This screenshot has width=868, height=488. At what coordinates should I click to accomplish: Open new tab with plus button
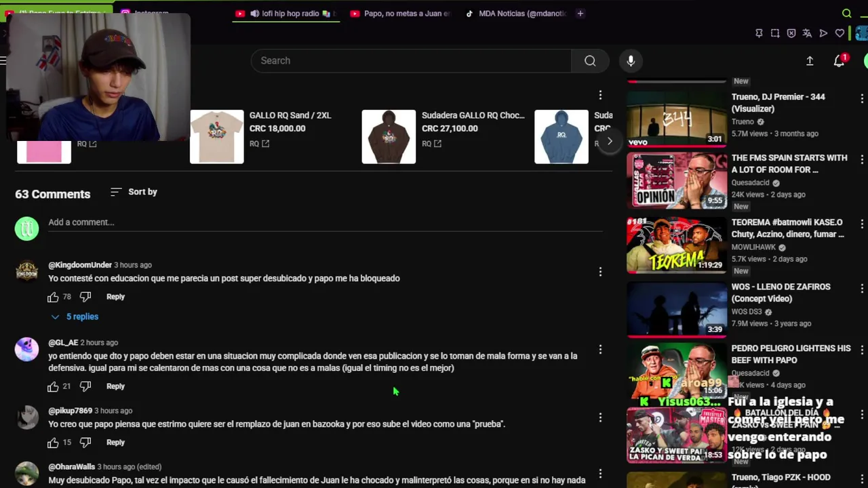pos(580,14)
